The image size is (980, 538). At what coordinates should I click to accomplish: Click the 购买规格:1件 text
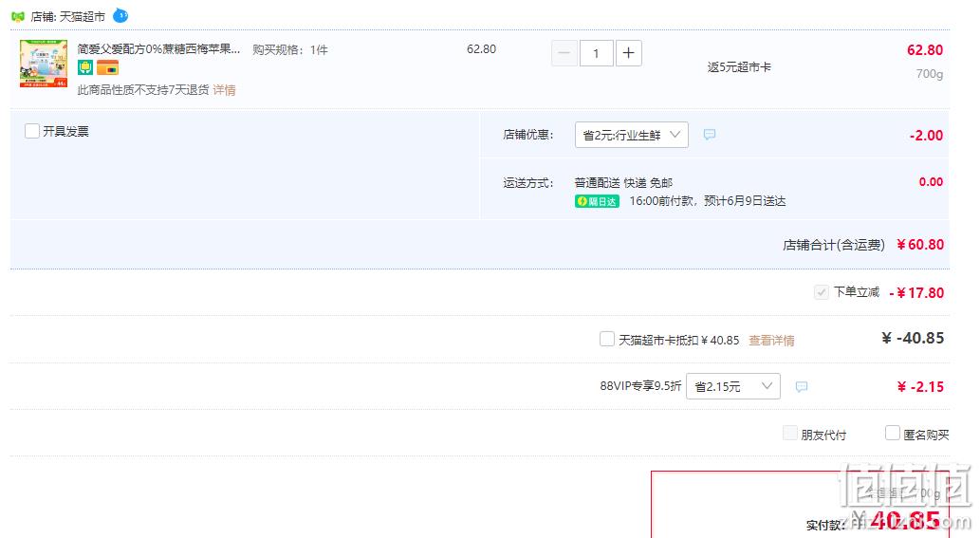290,50
